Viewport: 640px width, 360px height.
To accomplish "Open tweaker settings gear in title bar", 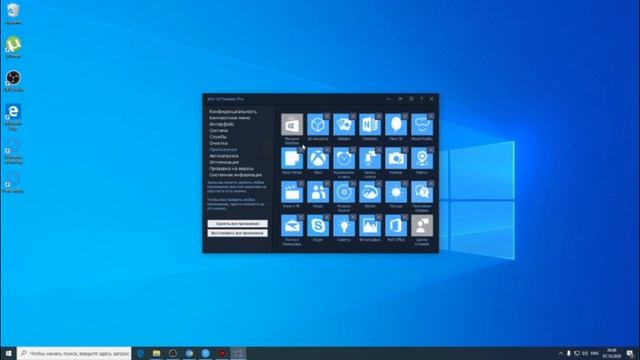I will [411, 99].
